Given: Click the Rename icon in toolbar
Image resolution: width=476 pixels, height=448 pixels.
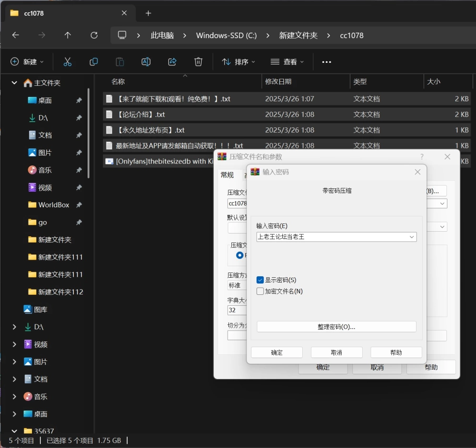Looking at the screenshot, I should point(146,62).
